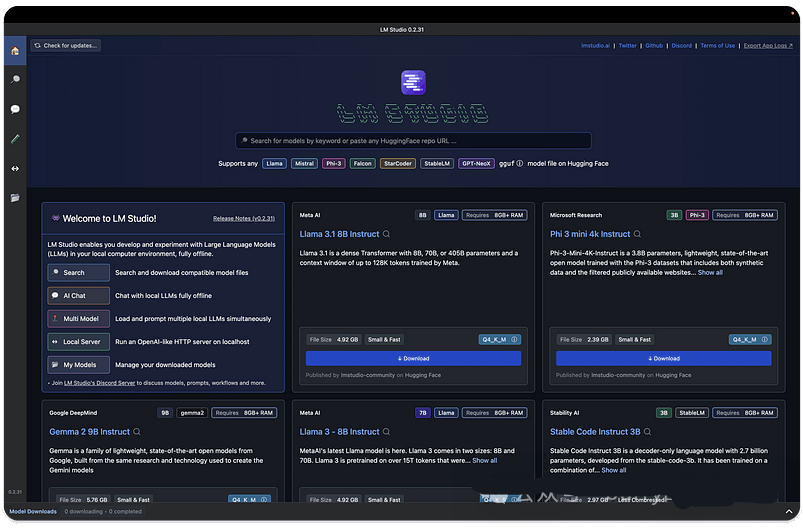Search icon next to Llama 3.1 8B Instruct
The height and width of the screenshot is (529, 803).
387,234
